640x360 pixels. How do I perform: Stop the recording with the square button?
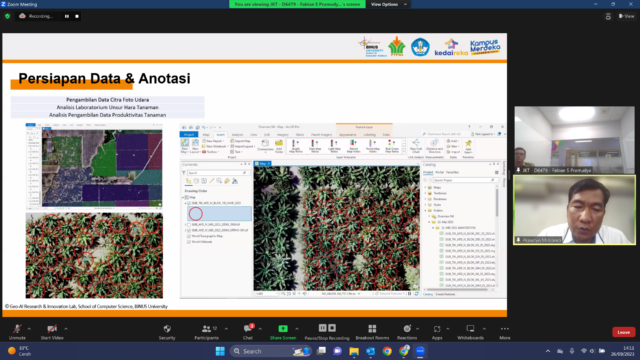[77, 16]
